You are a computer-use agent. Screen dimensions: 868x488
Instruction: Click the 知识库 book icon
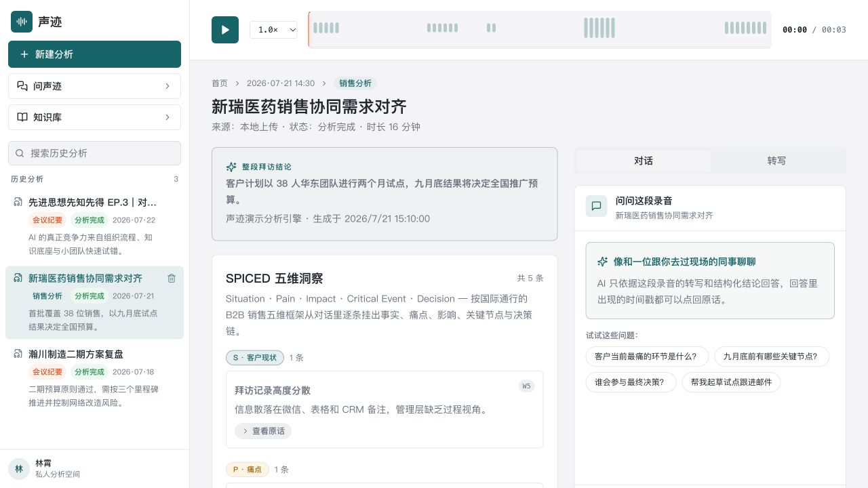[22, 117]
